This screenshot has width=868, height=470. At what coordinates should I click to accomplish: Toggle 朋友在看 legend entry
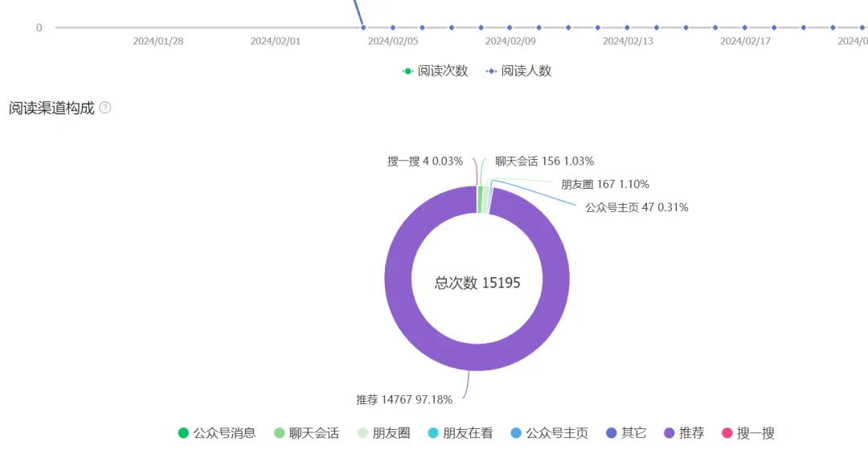(x=461, y=433)
